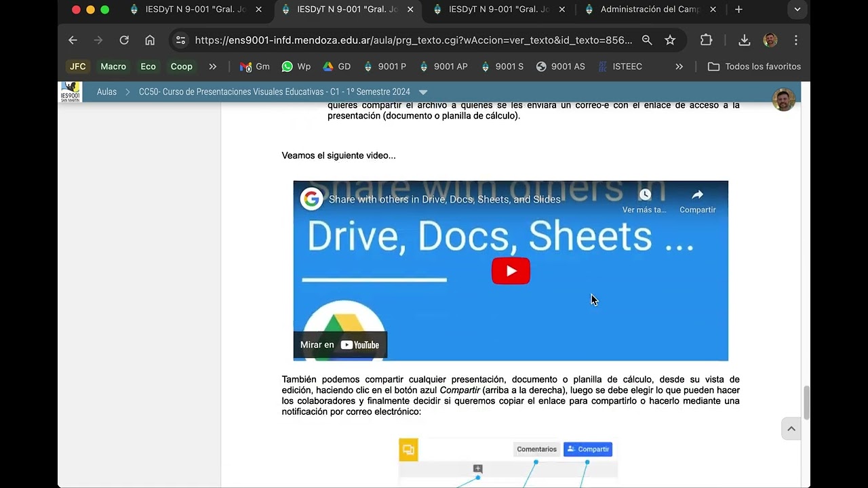Switch to third IESDyT N 9-001 tab
The width and height of the screenshot is (868, 488).
click(499, 9)
